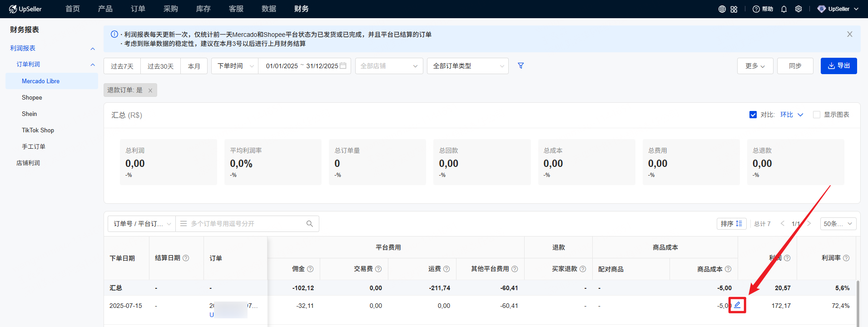Screen dimensions: 868x327
Task: Click help icon next to 结算日期
Action: pos(186,258)
